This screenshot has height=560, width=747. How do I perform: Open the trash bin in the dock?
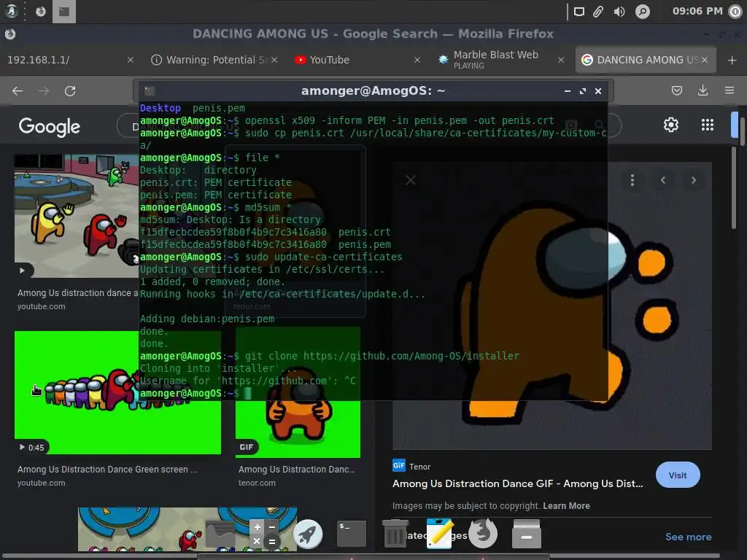click(x=395, y=534)
